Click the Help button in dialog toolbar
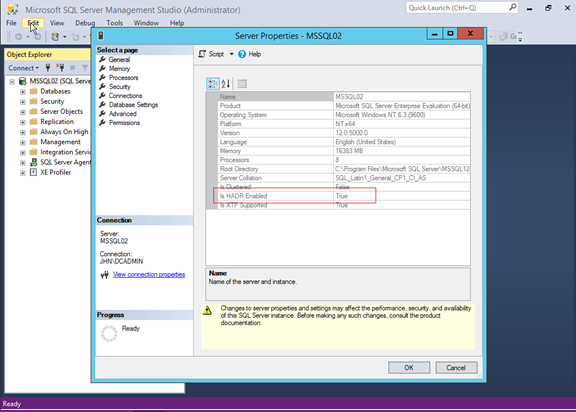 (250, 54)
